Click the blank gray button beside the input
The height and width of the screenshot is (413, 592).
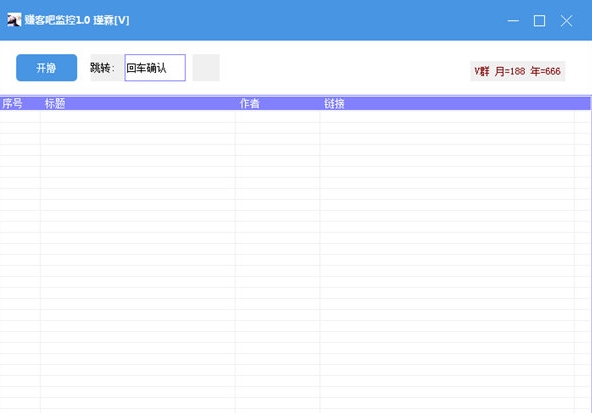point(206,68)
